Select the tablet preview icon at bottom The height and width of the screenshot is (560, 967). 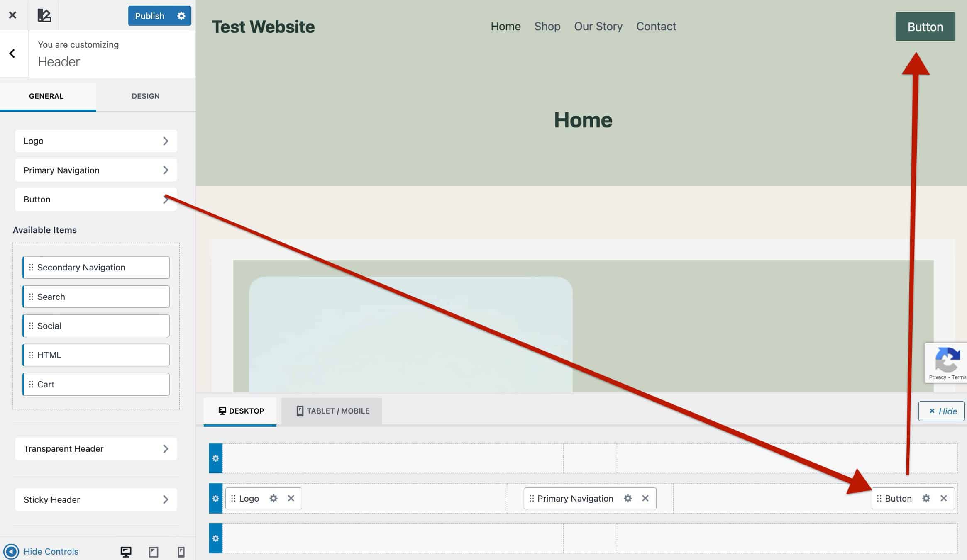154,551
